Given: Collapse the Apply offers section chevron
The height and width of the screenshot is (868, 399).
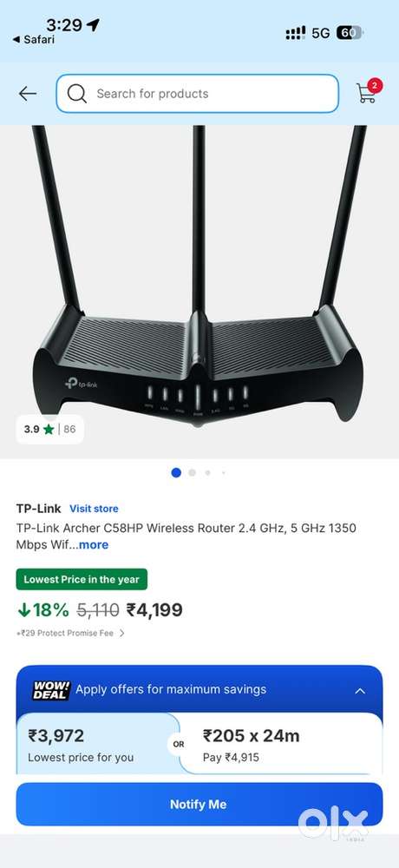Looking at the screenshot, I should point(360,690).
